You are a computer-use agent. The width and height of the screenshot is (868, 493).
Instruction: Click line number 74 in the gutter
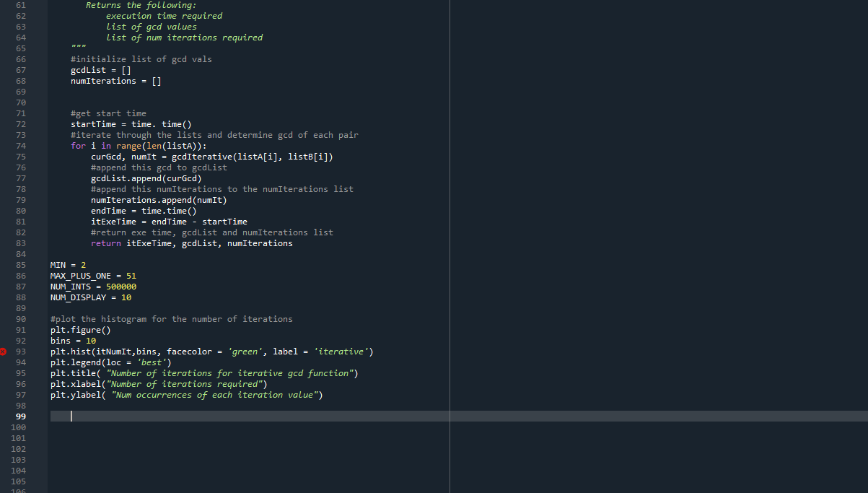click(x=21, y=146)
